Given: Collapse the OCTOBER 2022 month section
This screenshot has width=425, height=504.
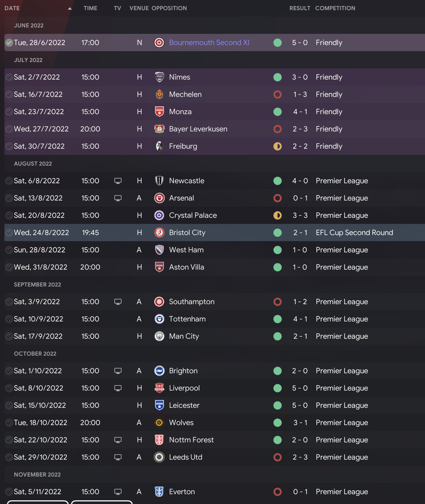Looking at the screenshot, I should click(x=35, y=354).
